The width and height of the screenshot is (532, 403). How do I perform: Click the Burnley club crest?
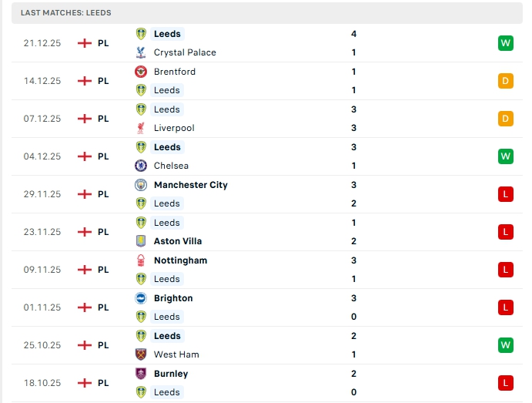pyautogui.click(x=141, y=374)
